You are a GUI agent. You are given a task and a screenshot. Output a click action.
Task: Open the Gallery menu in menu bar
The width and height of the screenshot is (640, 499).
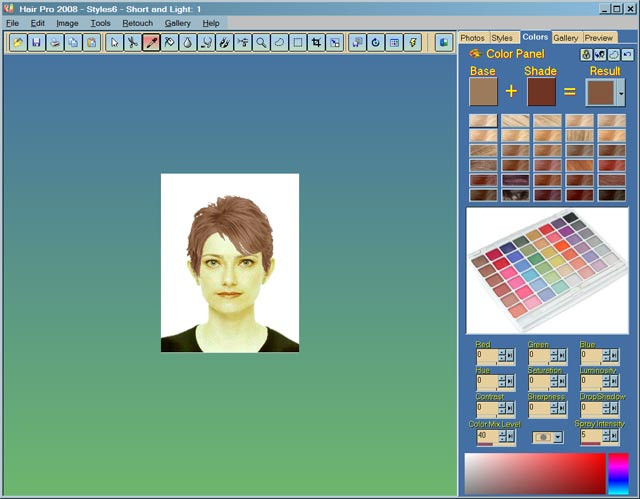[x=178, y=23]
